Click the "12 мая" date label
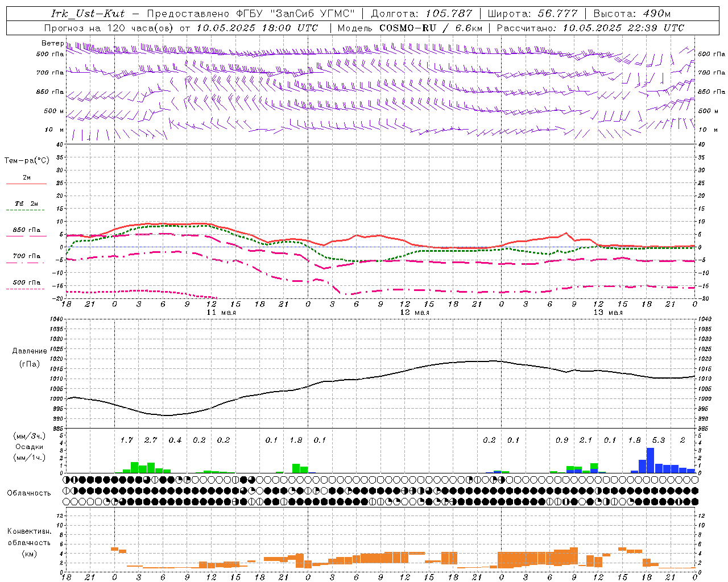This screenshot has width=728, height=582. (x=415, y=313)
